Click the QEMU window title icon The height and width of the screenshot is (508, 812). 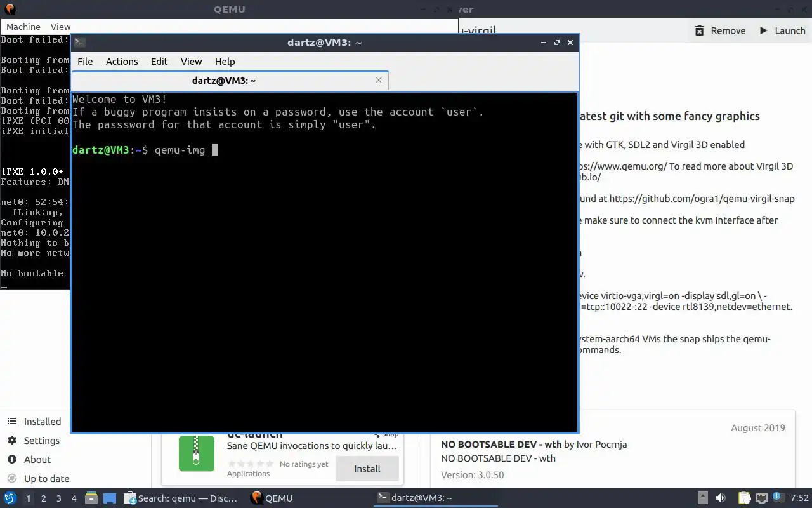[9, 9]
